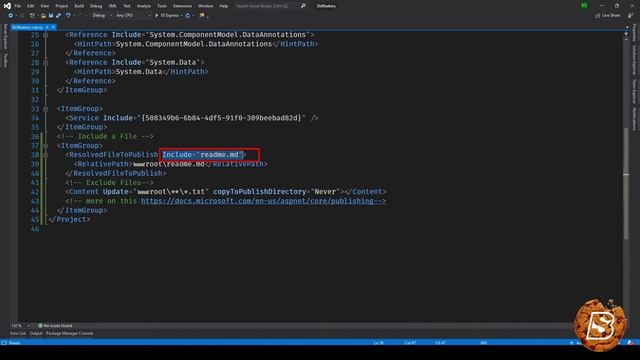Click the Visual Studio logo icon
640x360 pixels.
[7, 6]
